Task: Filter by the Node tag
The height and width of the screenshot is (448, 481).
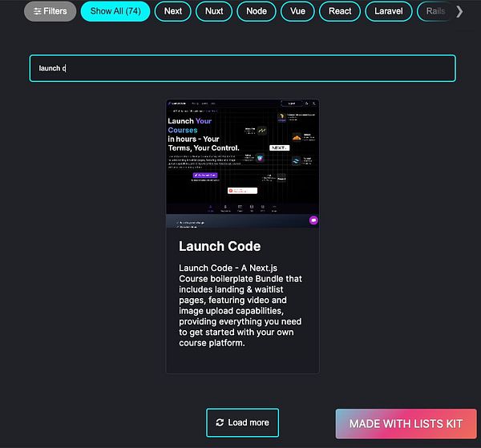Action: (x=257, y=11)
